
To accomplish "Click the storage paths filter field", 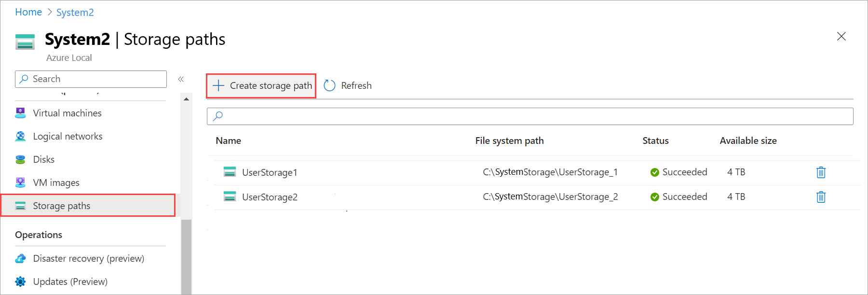I will (x=530, y=116).
